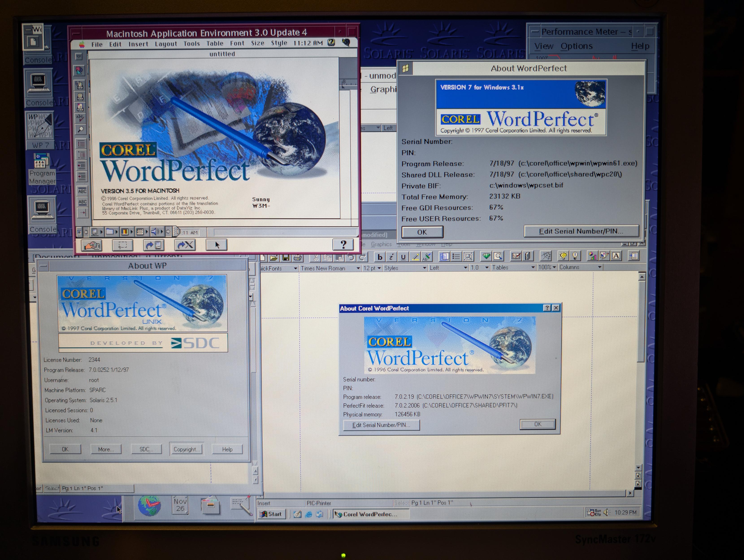This screenshot has width=744, height=560.
Task: Open the Layout menu in Mac WordPerfect
Action: click(166, 44)
